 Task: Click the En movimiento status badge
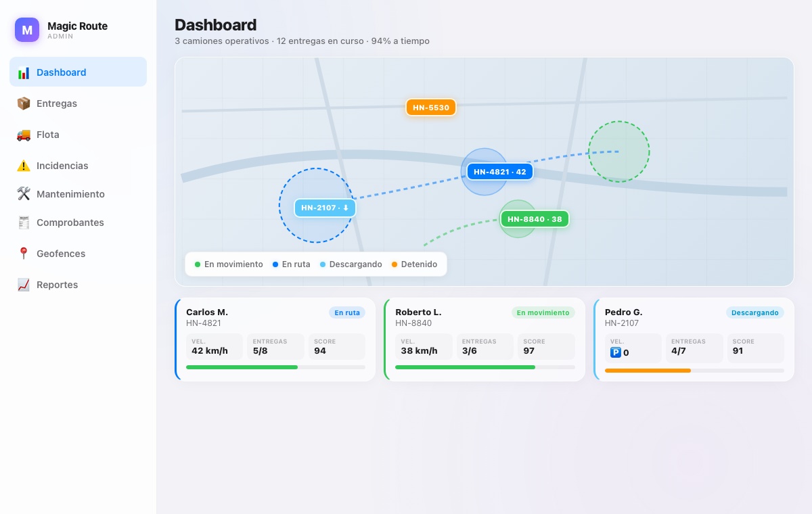tap(543, 312)
